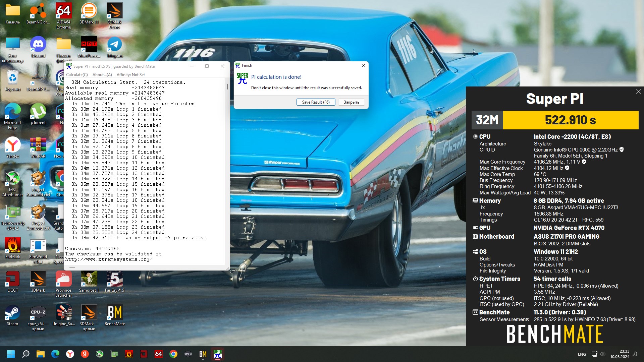Open File Explorer from the taskbar
Screen dimensions: 644x362
pyautogui.click(x=41, y=354)
